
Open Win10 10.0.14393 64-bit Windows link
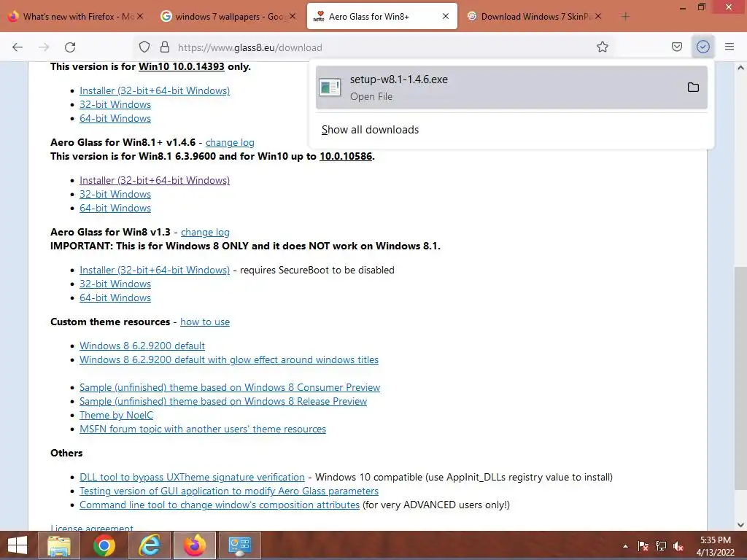(115, 118)
